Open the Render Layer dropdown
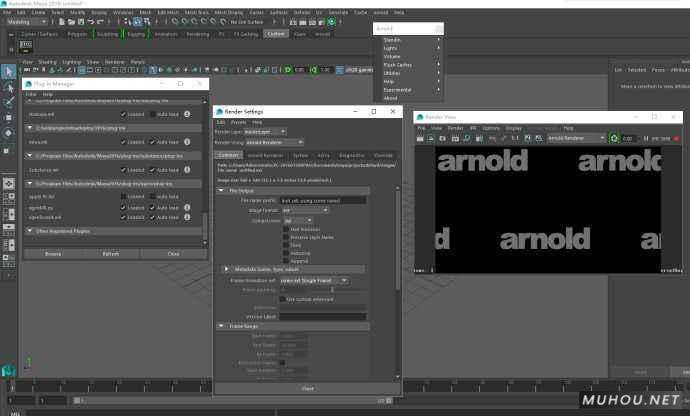This screenshot has width=690, height=416. coord(265,132)
